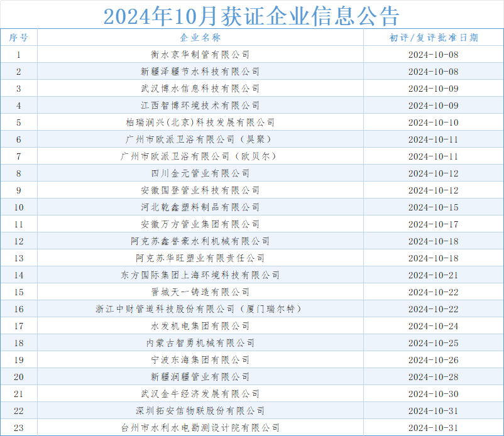
Task: Click 新疆泽疆节水科技有限公司 in the table
Action: 200,72
